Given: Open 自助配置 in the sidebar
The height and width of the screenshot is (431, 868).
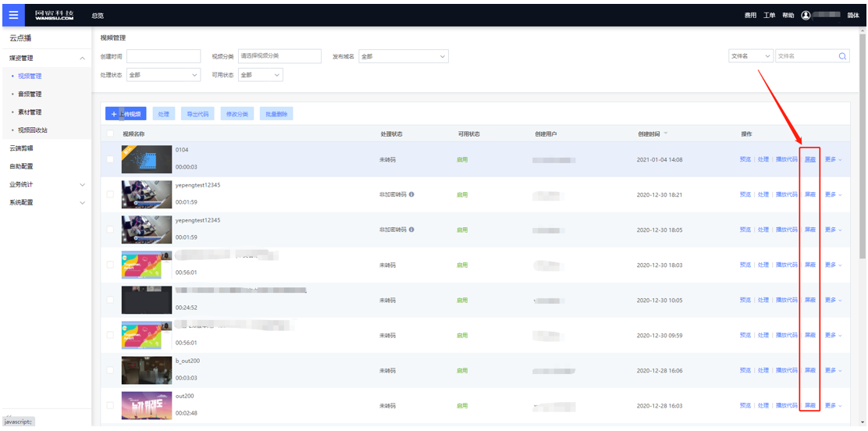Looking at the screenshot, I should click(x=21, y=166).
